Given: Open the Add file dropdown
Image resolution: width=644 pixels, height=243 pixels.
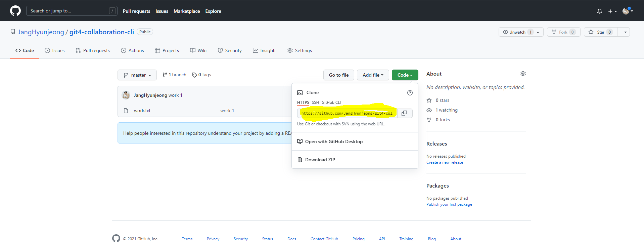Looking at the screenshot, I should click(373, 75).
